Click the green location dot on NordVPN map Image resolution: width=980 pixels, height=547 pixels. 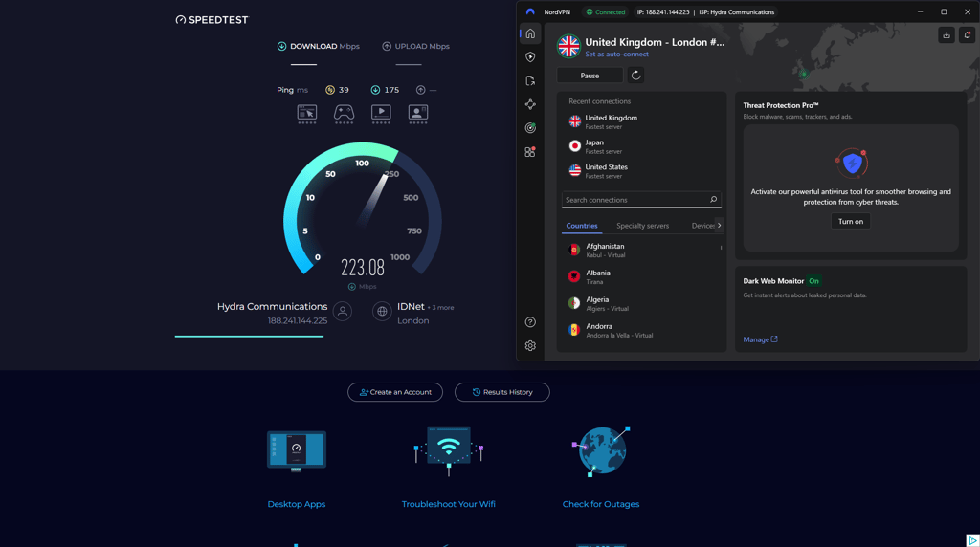[804, 74]
